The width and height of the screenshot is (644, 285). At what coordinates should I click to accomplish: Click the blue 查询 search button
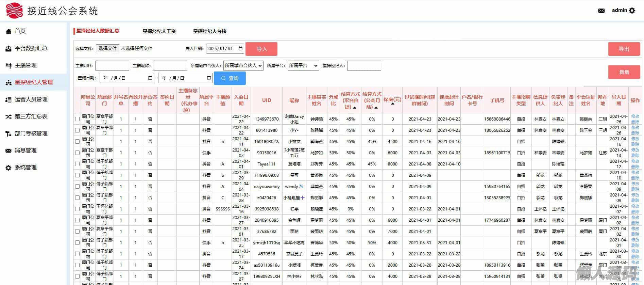[x=230, y=78]
